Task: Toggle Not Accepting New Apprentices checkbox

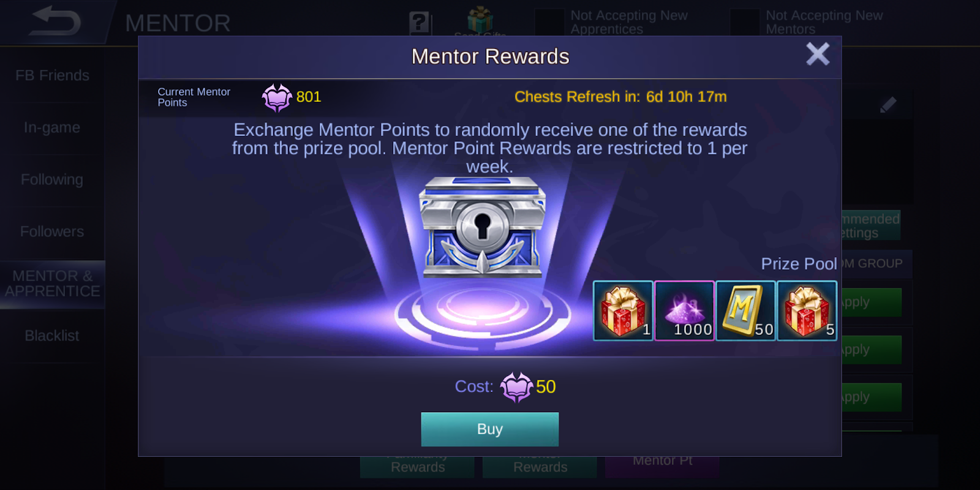Action: pos(549,22)
